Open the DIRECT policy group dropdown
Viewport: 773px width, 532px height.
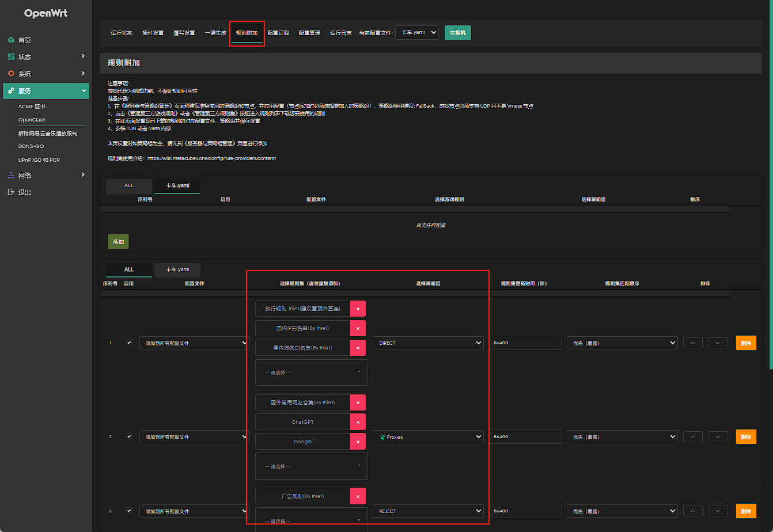pyautogui.click(x=428, y=343)
